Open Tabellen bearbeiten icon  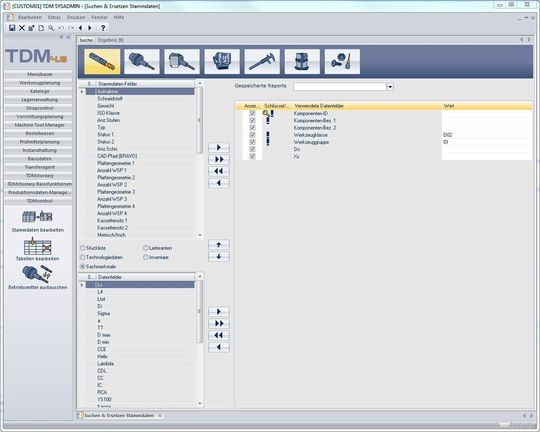pyautogui.click(x=38, y=246)
